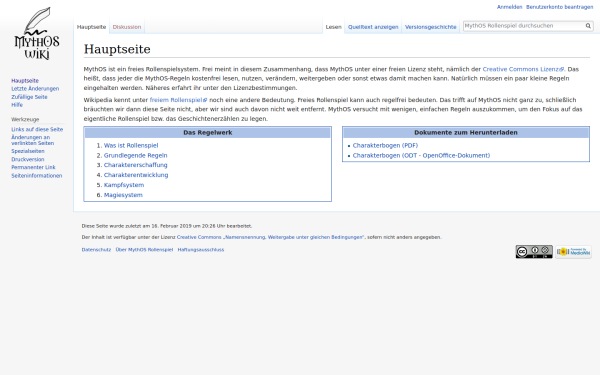This screenshot has width=600, height=375.
Task: Open the Druckversion link
Action: pos(28,159)
